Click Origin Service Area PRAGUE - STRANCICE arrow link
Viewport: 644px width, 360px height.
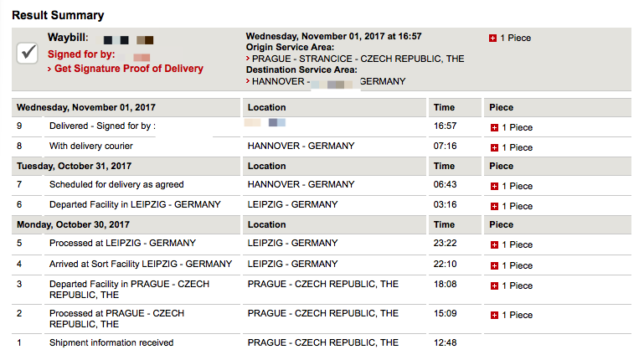point(355,59)
